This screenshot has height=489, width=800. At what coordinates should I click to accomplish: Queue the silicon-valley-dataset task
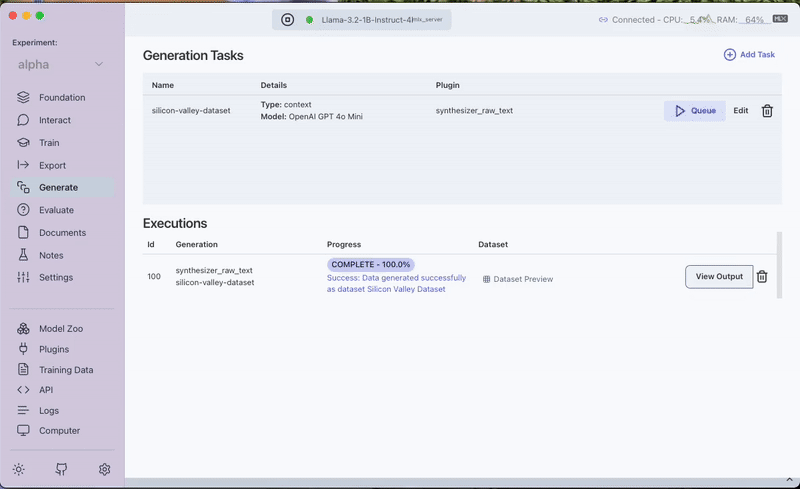tap(694, 111)
